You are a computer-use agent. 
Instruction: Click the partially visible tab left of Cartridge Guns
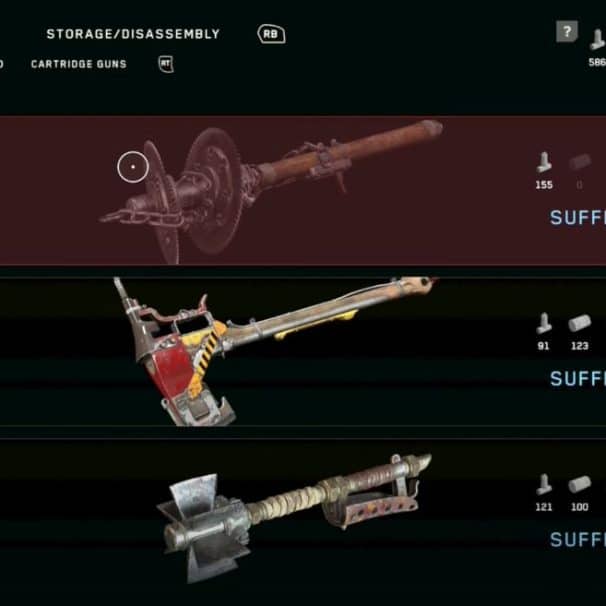click(x=2, y=64)
